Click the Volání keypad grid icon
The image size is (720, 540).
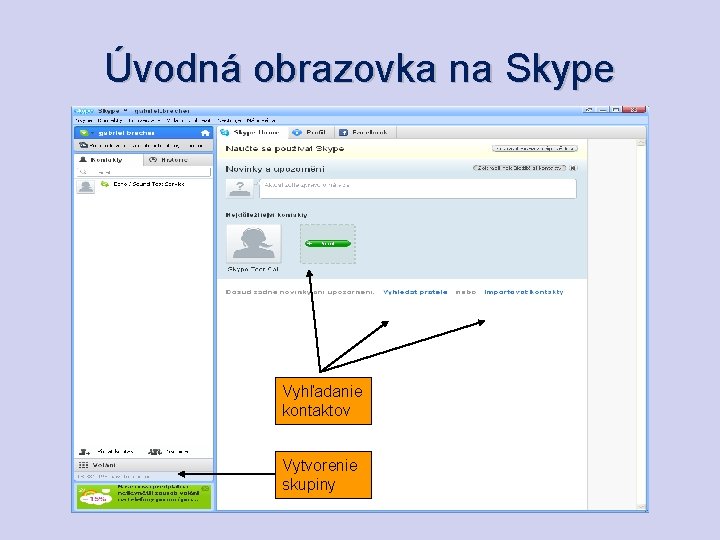click(x=83, y=465)
